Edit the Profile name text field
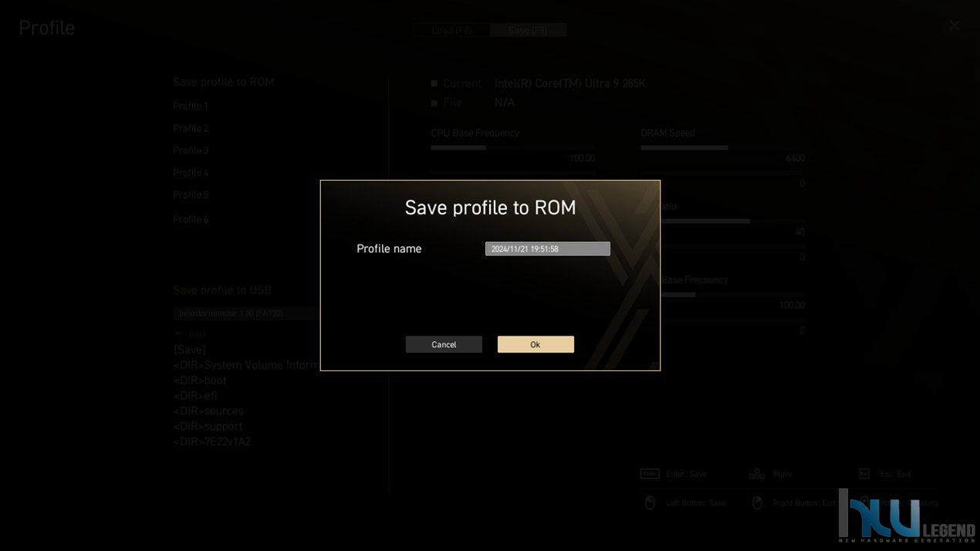This screenshot has height=551, width=980. [547, 248]
